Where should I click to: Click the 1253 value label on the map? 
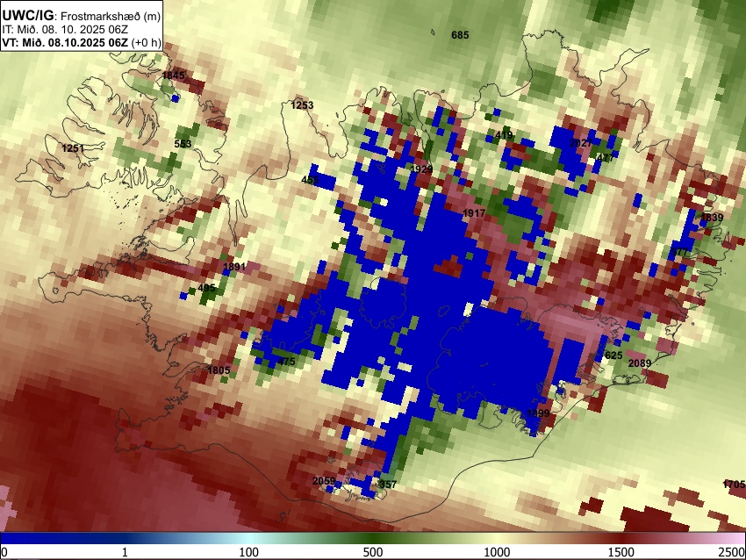(303, 105)
